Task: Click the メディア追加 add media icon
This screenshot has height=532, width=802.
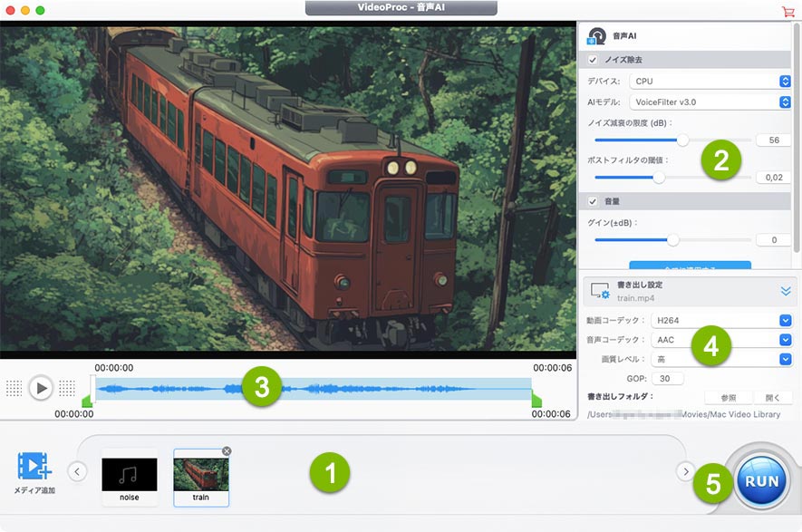Action: [34, 466]
